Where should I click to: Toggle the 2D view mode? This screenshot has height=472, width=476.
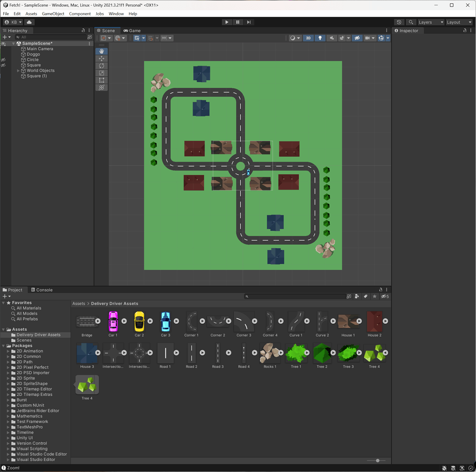point(308,38)
